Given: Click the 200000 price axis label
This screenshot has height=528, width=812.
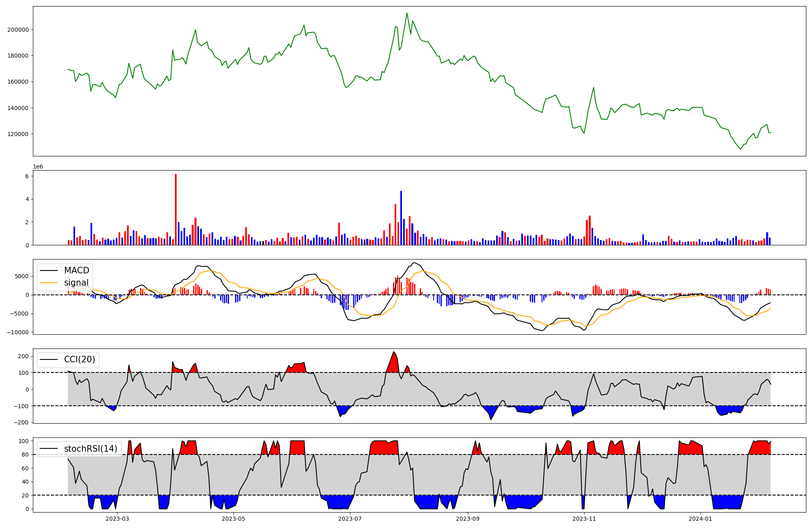Looking at the screenshot, I should [x=18, y=30].
